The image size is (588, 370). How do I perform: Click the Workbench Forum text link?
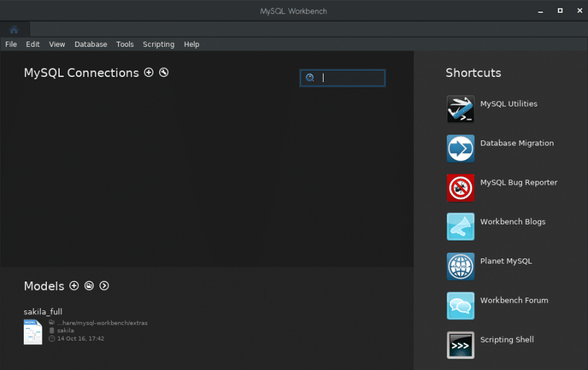514,300
